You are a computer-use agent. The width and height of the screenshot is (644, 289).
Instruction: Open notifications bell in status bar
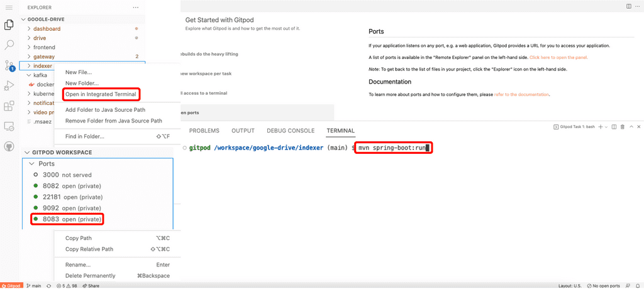tap(638, 286)
